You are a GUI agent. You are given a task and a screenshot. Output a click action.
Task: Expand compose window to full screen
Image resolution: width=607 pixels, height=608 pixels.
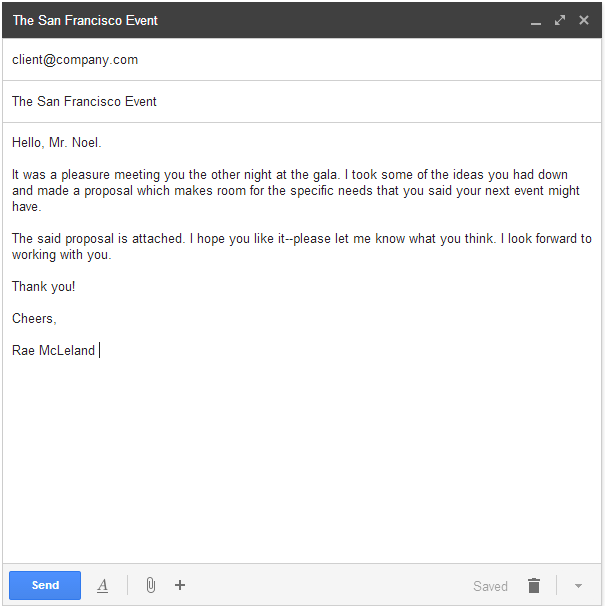(560, 20)
